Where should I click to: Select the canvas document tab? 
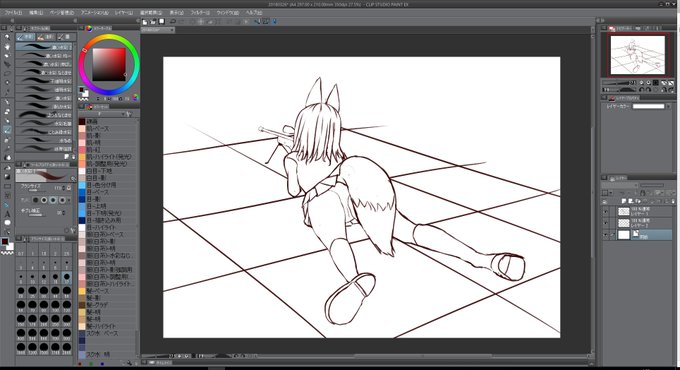tap(157, 30)
